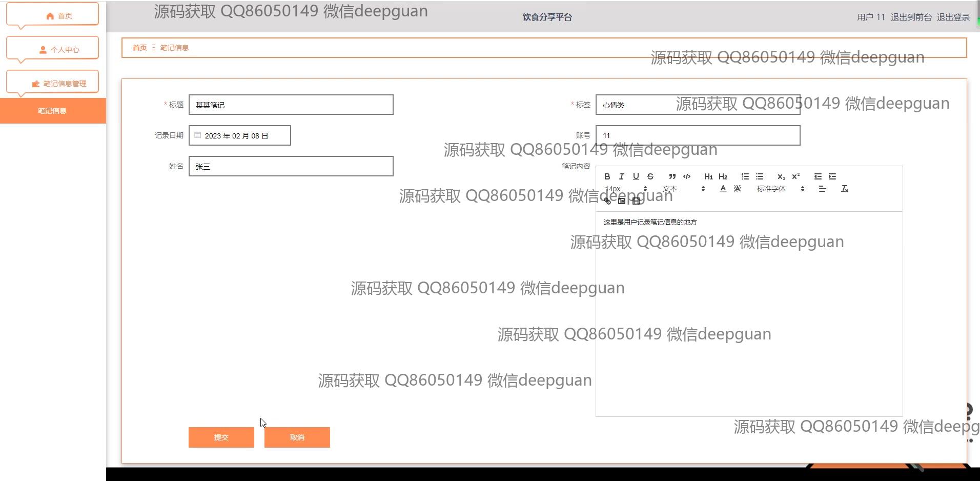Click the strikethrough icon
The height and width of the screenshot is (481, 980).
[650, 176]
